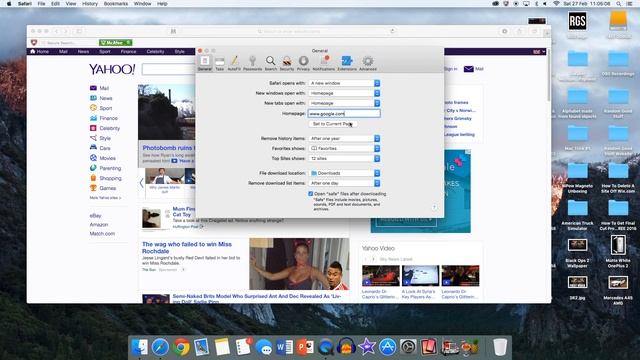Viewport: 640px width, 360px height.
Task: Open the RGS desktop file icon
Action: tap(577, 21)
